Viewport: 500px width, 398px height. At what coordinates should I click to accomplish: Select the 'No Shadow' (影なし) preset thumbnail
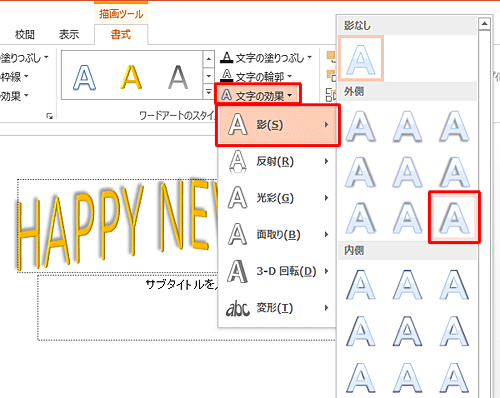click(x=361, y=58)
